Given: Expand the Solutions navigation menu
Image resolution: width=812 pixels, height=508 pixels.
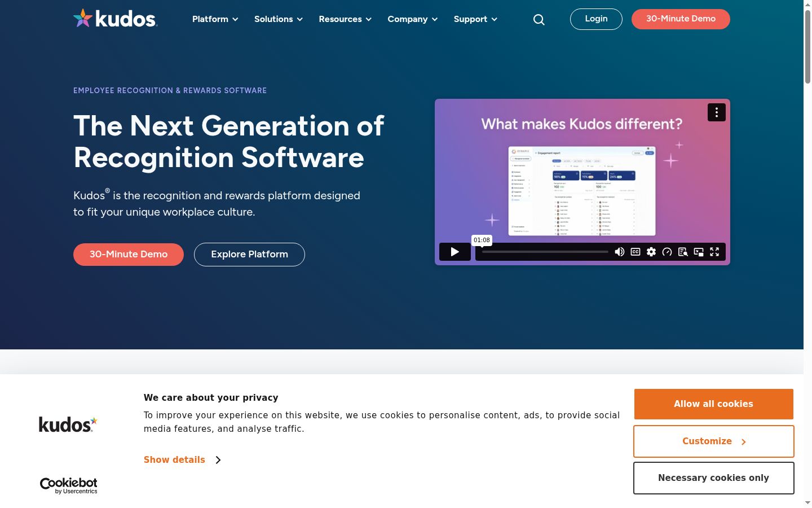Looking at the screenshot, I should 279,19.
